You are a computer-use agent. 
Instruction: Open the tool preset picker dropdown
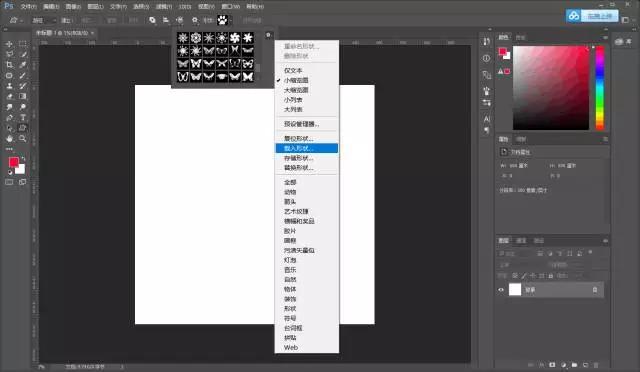coord(15,20)
